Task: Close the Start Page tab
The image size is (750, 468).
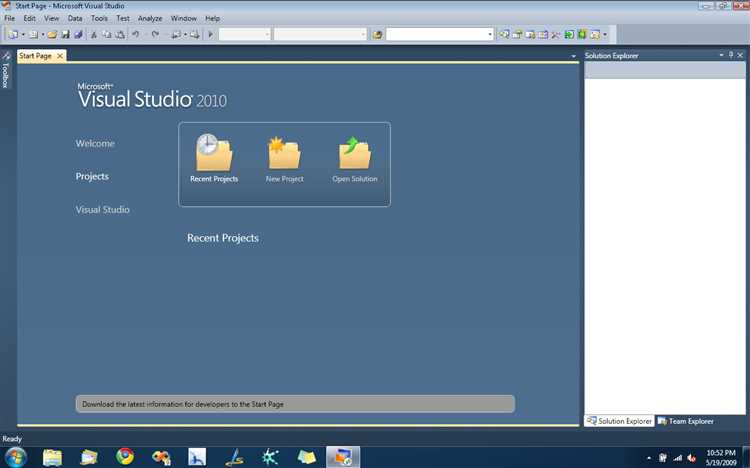Action: [x=60, y=56]
